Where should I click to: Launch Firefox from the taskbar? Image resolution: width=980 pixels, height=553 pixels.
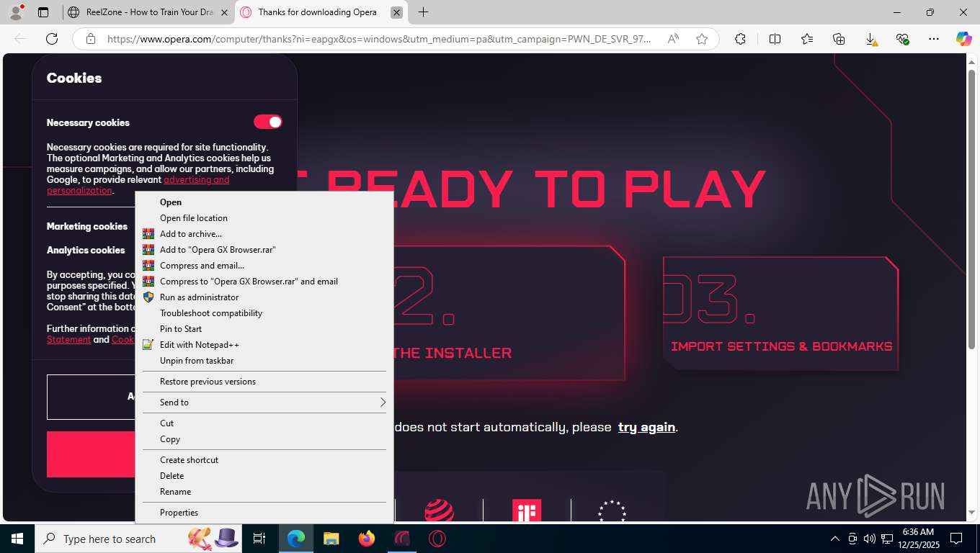click(367, 539)
